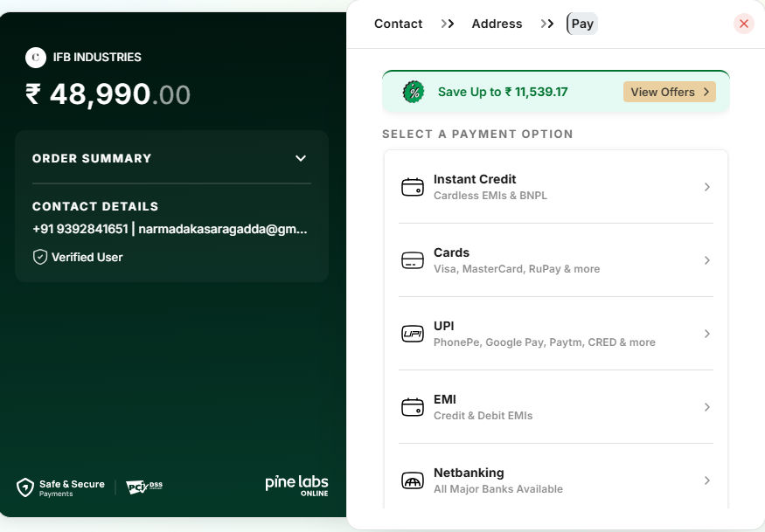765x532 pixels.
Task: Open UPI options using its right chevron
Action: [x=706, y=334]
